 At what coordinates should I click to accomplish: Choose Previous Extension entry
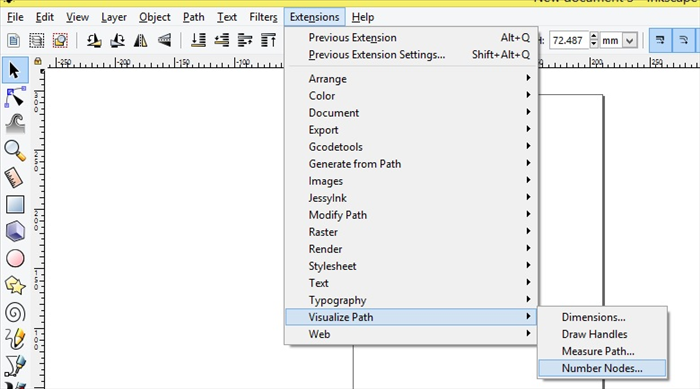pyautogui.click(x=411, y=38)
